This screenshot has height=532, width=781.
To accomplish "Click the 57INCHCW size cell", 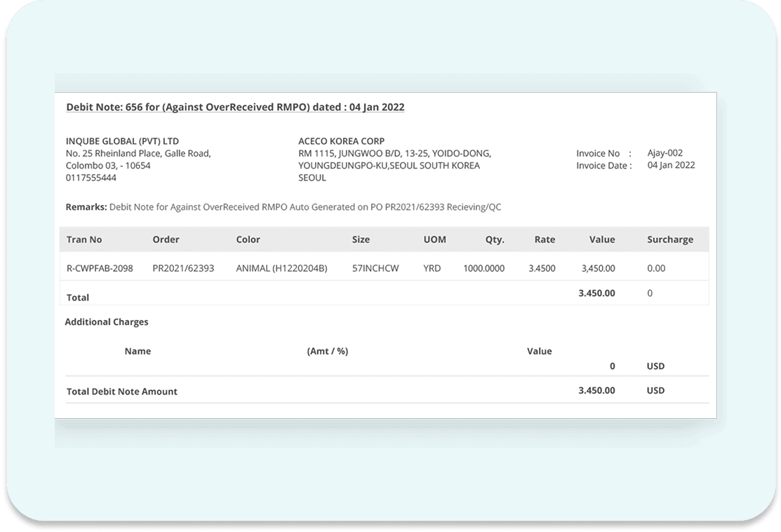I will (x=375, y=268).
